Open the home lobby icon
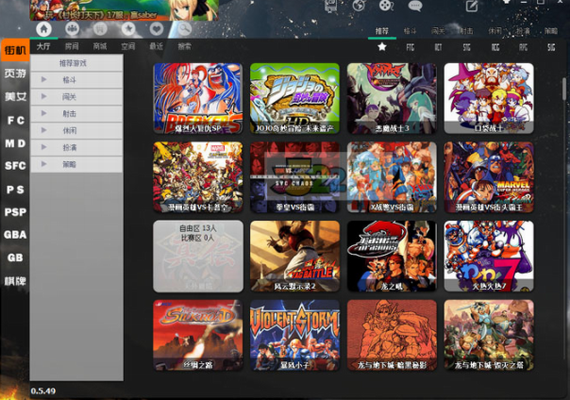The image size is (570, 400). pos(44,29)
